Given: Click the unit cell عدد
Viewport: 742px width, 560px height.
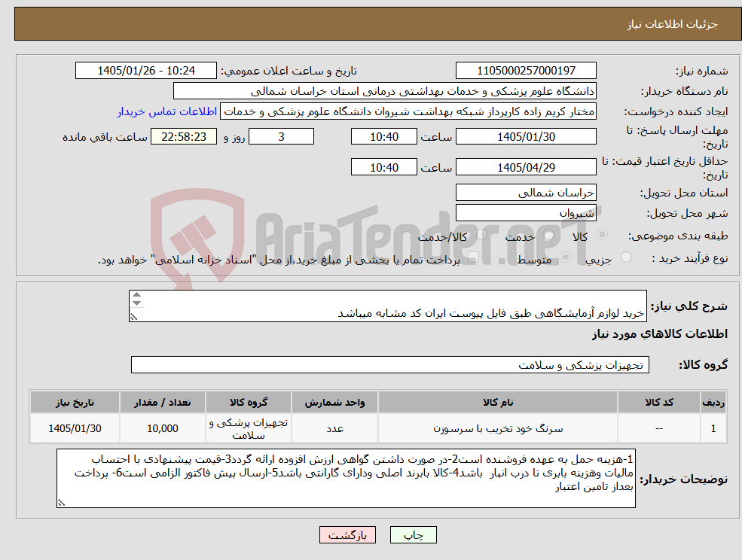Looking at the screenshot, I should click(334, 428).
